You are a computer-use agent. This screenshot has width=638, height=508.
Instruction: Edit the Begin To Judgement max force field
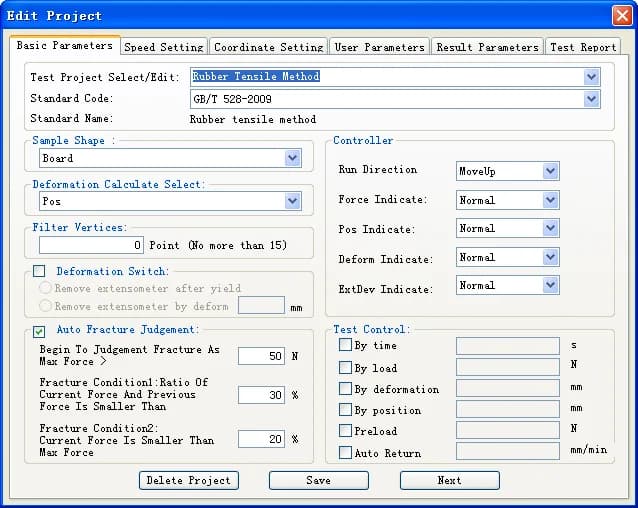(x=261, y=356)
